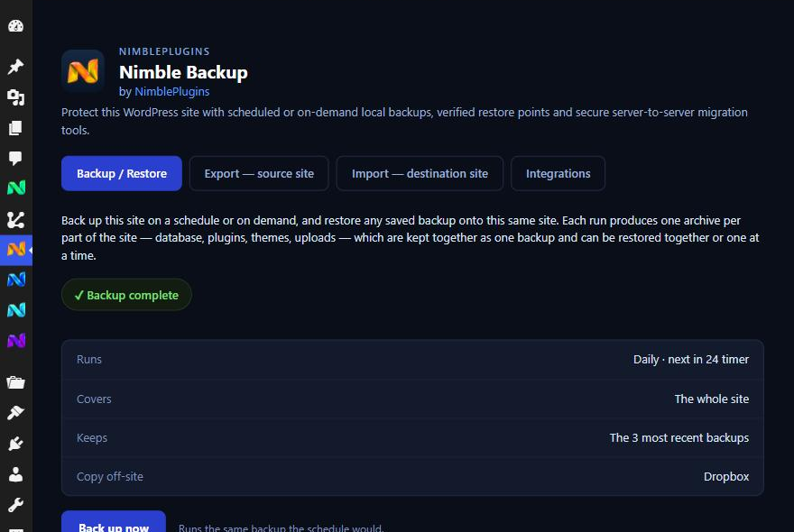Screen dimensions: 794x532
Task: Open Plugins via the plug icon
Action: 15,444
